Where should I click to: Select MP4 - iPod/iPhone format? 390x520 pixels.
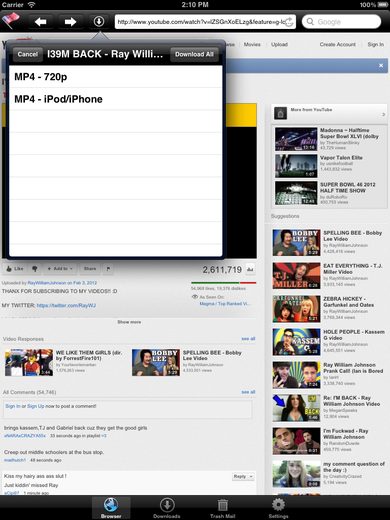click(x=115, y=99)
